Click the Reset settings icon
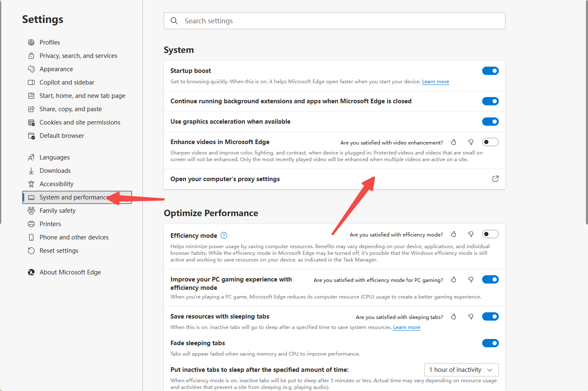Viewport: 588px width, 391px height. tap(31, 251)
